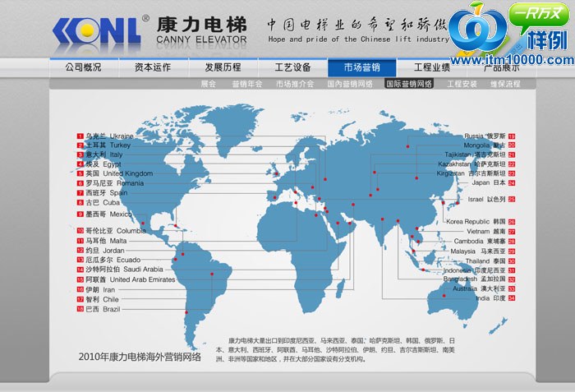Select the Kazakhstan 哈萨克斯坦 label
Screen dimensions: 575x392
(x=471, y=164)
